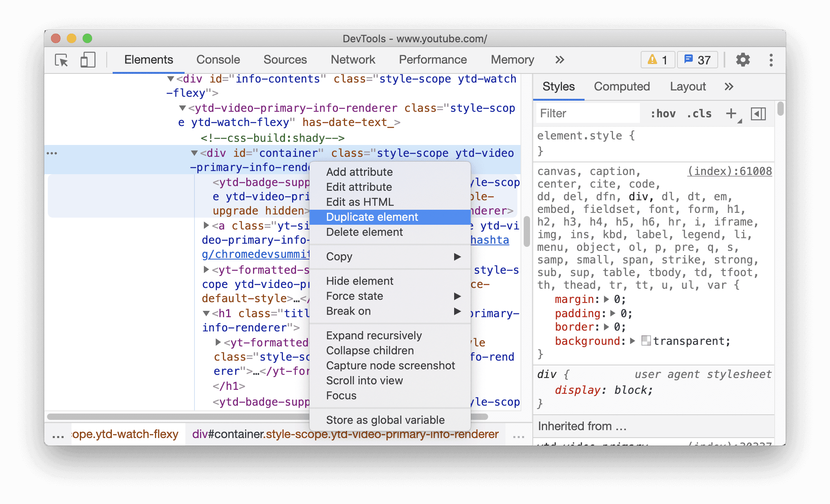
Task: Click the inspect element cursor icon
Action: 62,60
